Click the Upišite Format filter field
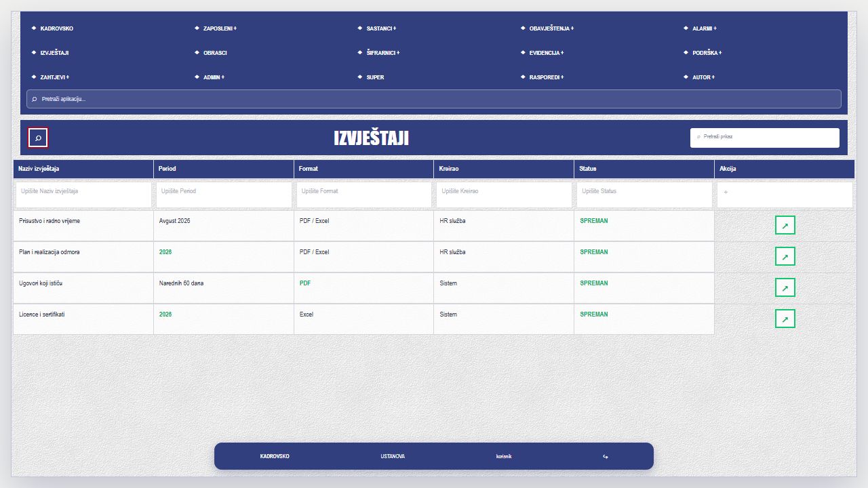 pos(364,195)
